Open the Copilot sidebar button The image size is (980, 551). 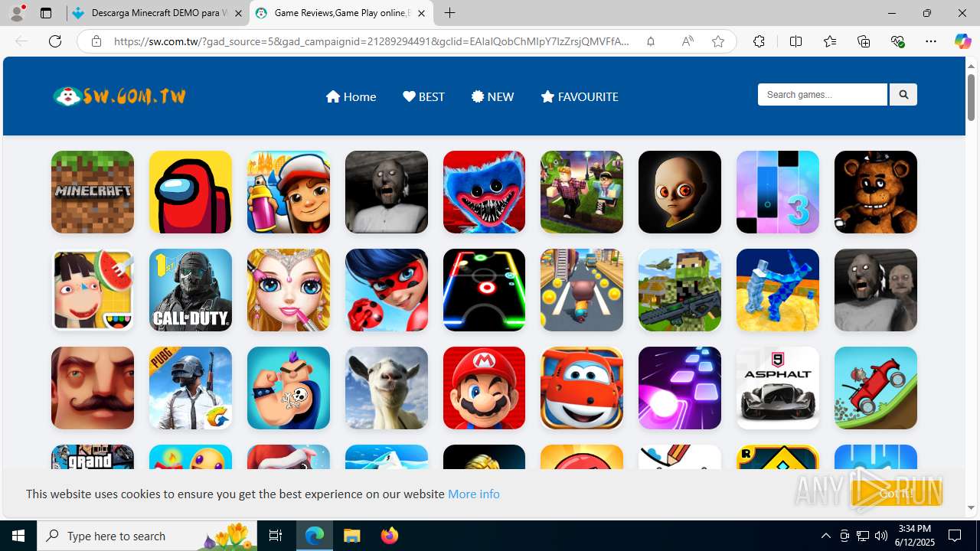pos(963,41)
